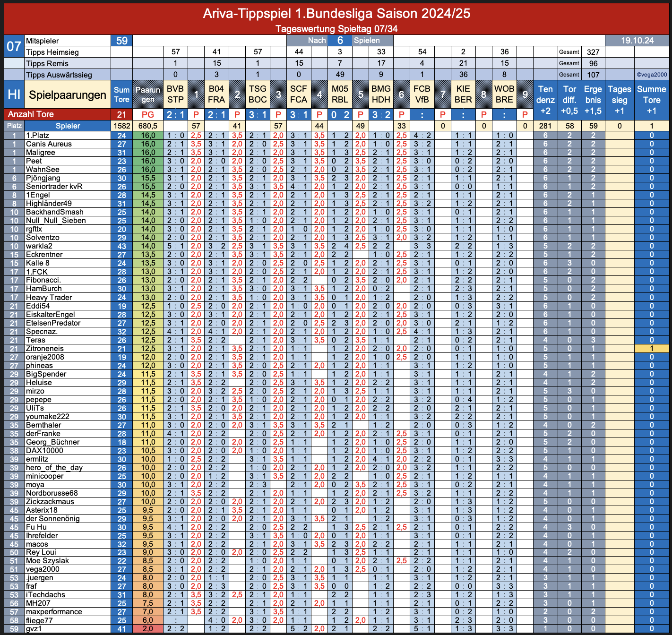Click the title 'Ariva-Tippspiel 1.Bundesliga Saison 2024/25'
The image size is (672, 635).
pyautogui.click(x=336, y=13)
